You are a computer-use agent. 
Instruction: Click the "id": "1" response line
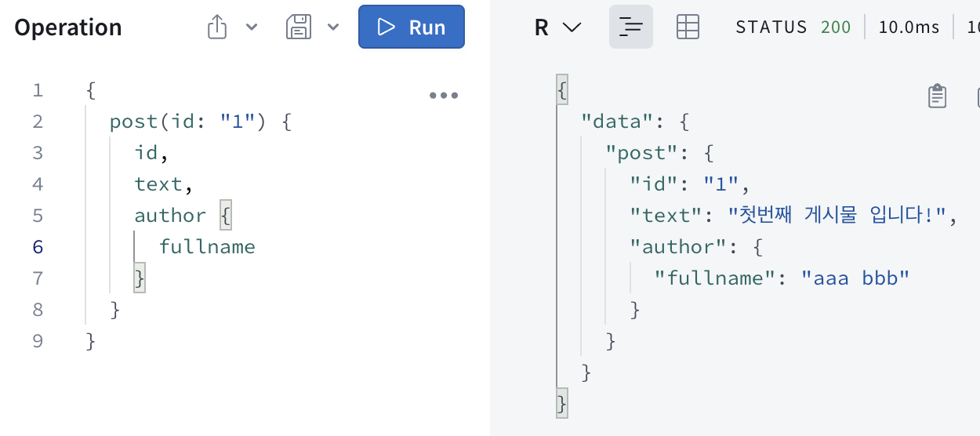pyautogui.click(x=691, y=184)
